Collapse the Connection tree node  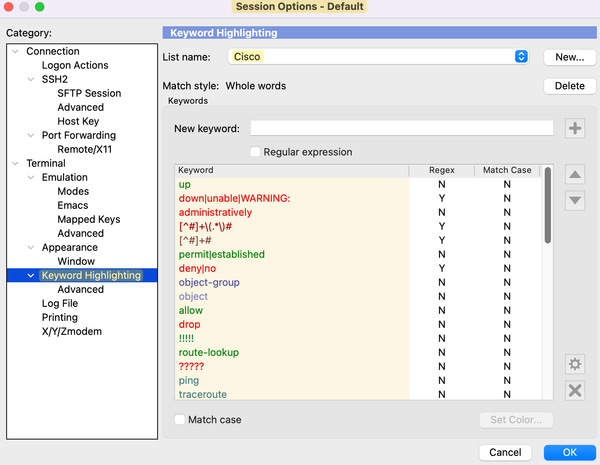pyautogui.click(x=15, y=52)
